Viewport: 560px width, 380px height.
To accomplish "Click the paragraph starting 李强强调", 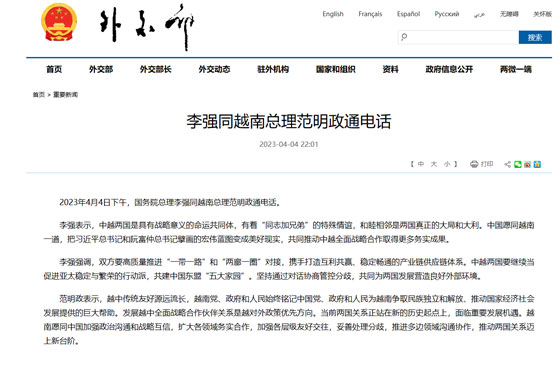I will 289,269.
